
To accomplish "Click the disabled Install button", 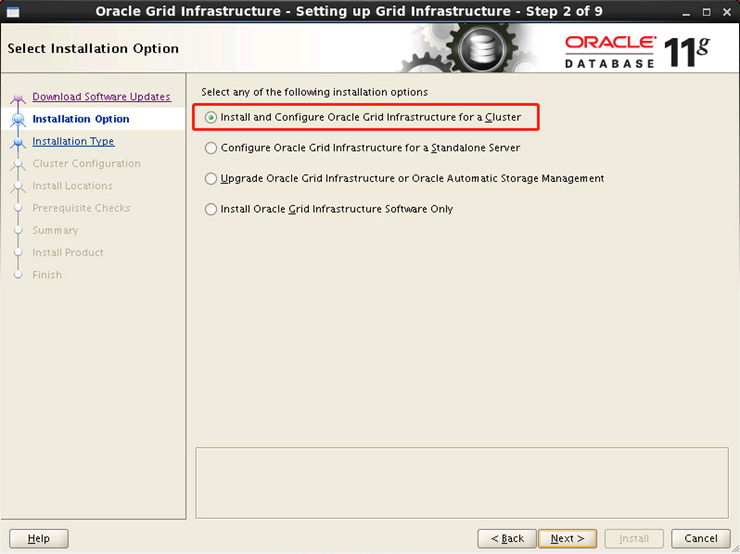I will click(634, 538).
